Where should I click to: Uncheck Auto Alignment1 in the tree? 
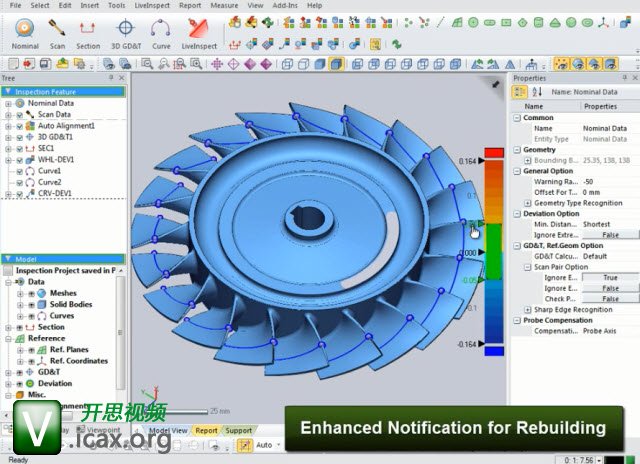pyautogui.click(x=19, y=126)
